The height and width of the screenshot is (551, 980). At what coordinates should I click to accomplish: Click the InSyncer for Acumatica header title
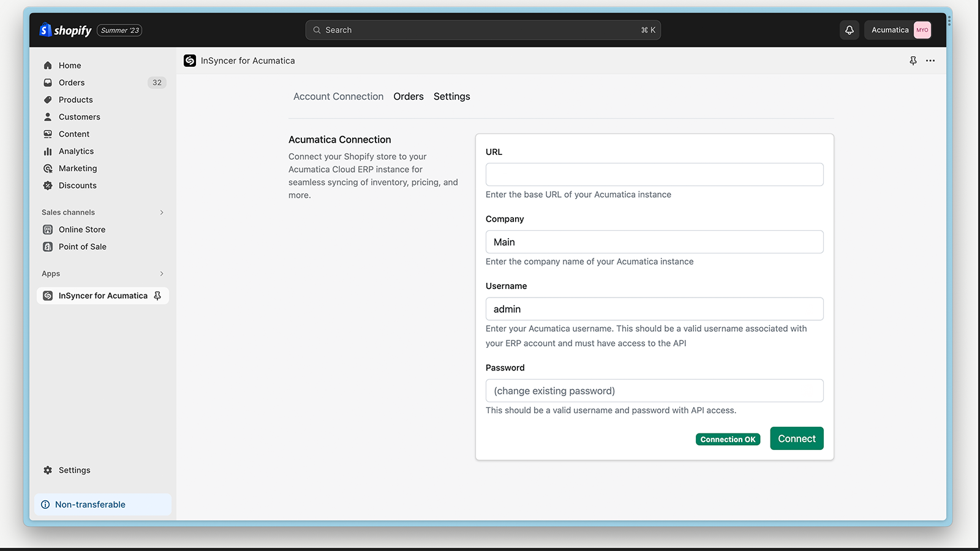tap(247, 61)
